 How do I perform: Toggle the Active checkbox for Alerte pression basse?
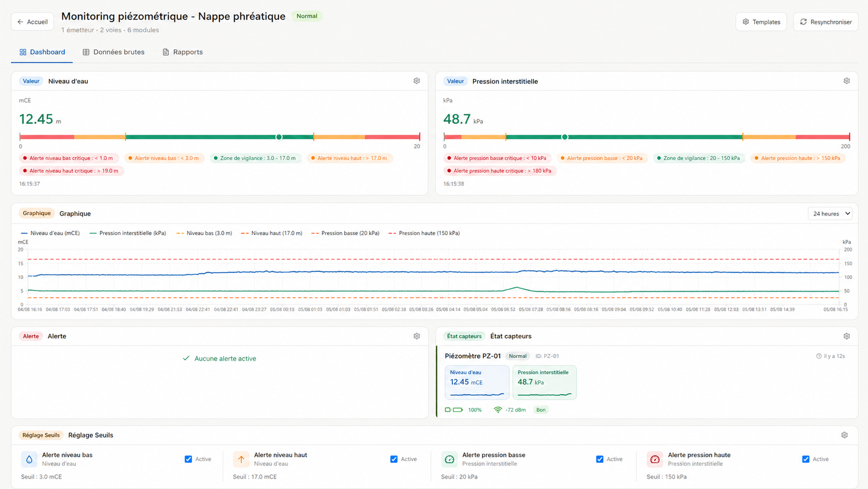600,459
